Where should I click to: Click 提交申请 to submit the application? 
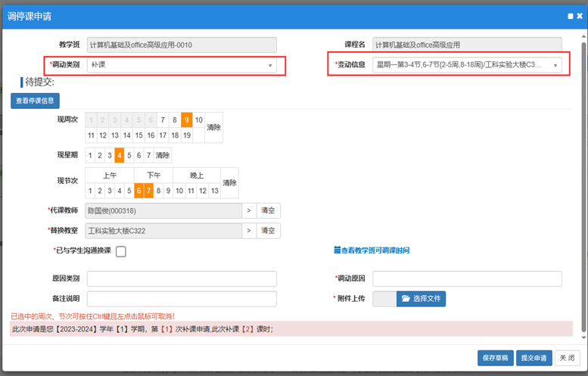pyautogui.click(x=534, y=358)
